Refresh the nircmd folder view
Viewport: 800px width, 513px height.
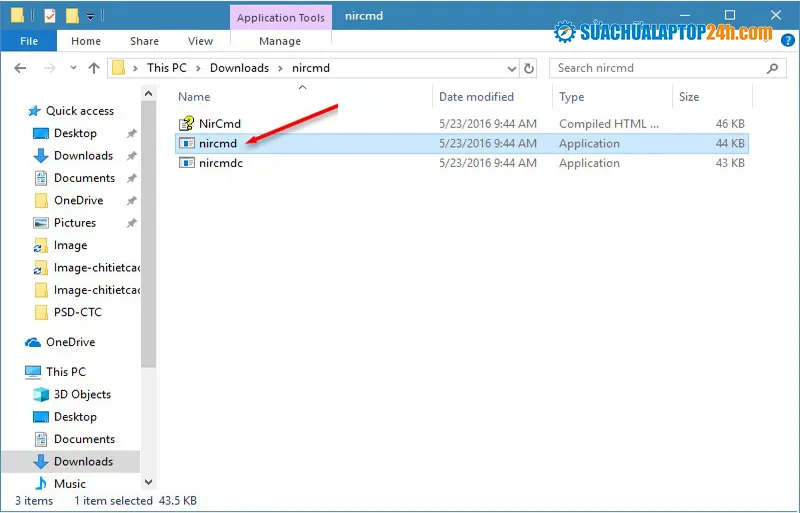(529, 68)
